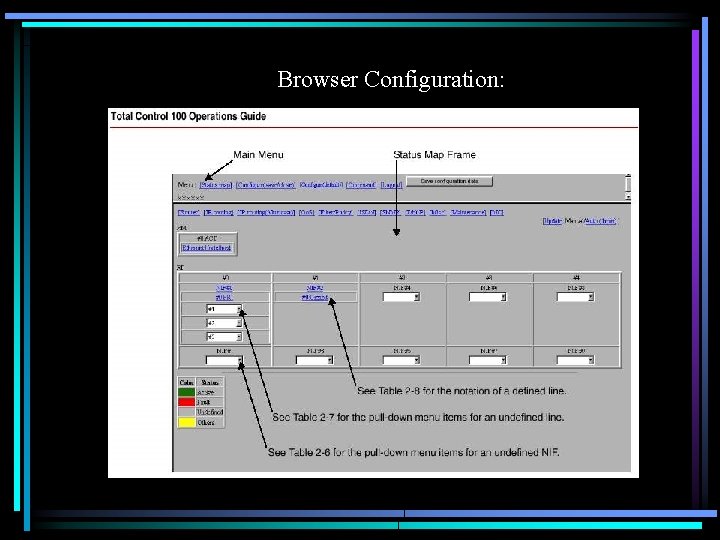Open lower NIF dropdown in fourth slot column
Viewport: 720px width, 540px height.
click(x=488, y=360)
